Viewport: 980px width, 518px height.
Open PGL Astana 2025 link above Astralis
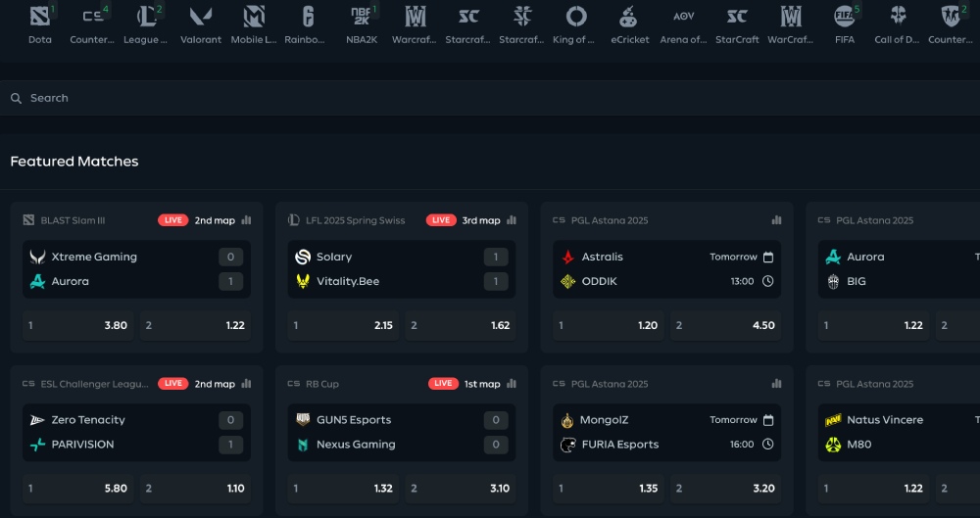[x=609, y=220]
